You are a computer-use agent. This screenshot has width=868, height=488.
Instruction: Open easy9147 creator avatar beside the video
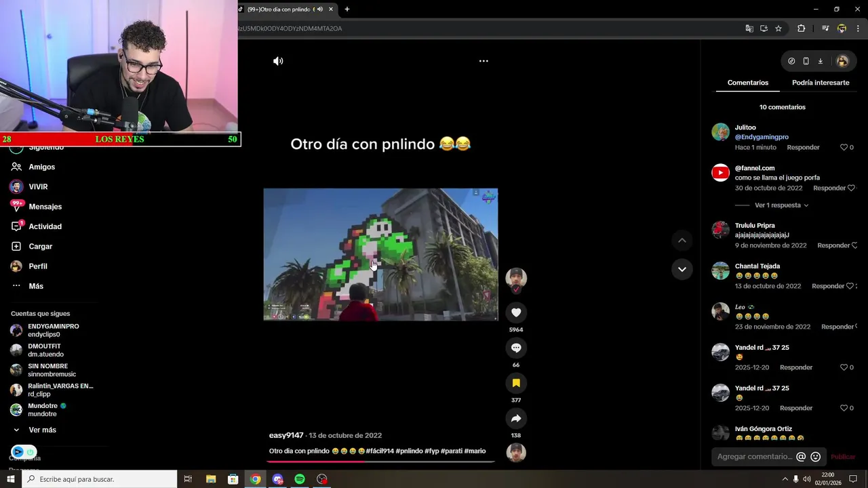click(x=516, y=278)
